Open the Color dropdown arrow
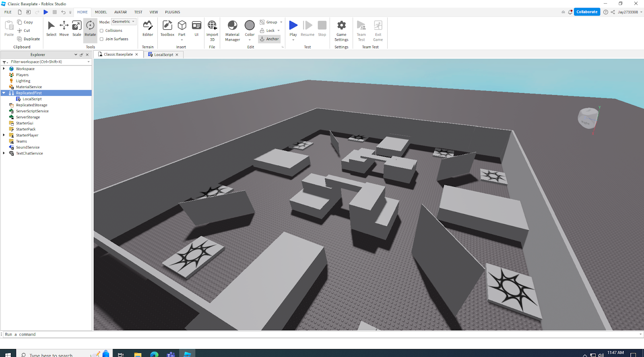The image size is (644, 357). pos(250,40)
